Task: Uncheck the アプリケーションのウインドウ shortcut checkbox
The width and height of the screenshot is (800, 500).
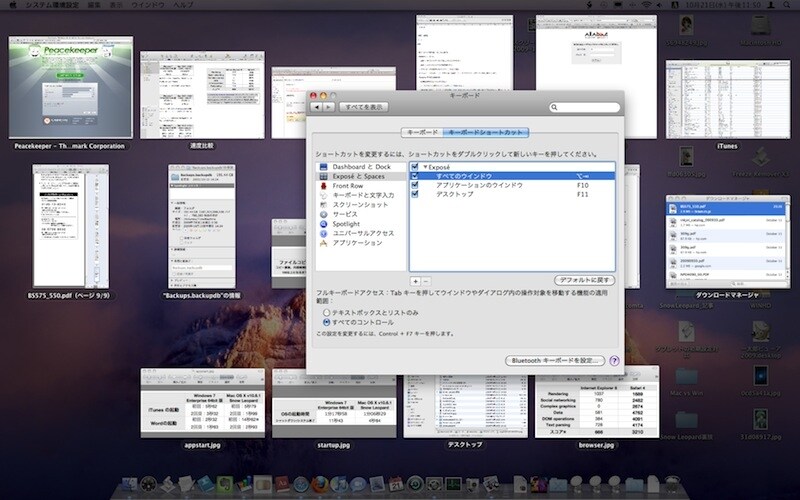Action: coord(415,186)
